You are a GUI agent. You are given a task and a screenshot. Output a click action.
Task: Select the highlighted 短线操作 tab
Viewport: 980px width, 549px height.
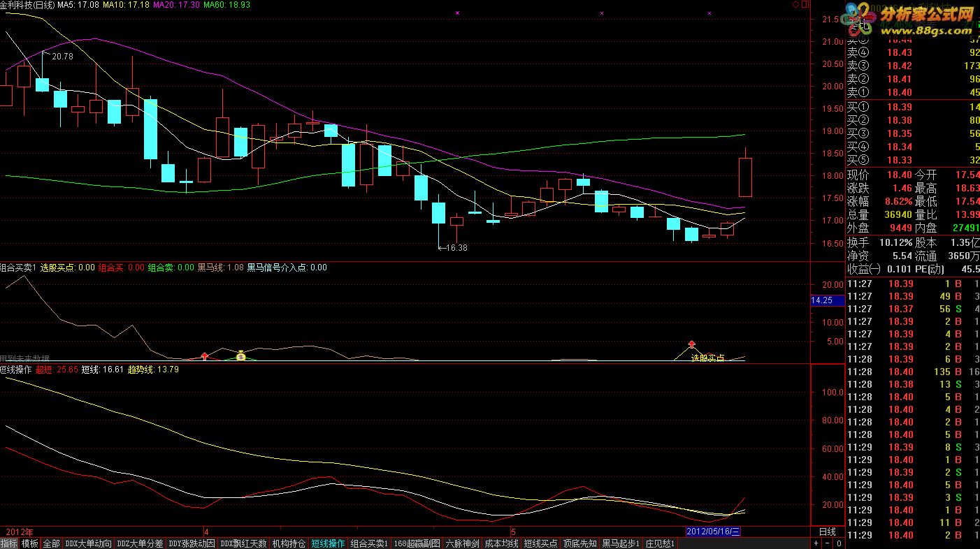point(328,543)
